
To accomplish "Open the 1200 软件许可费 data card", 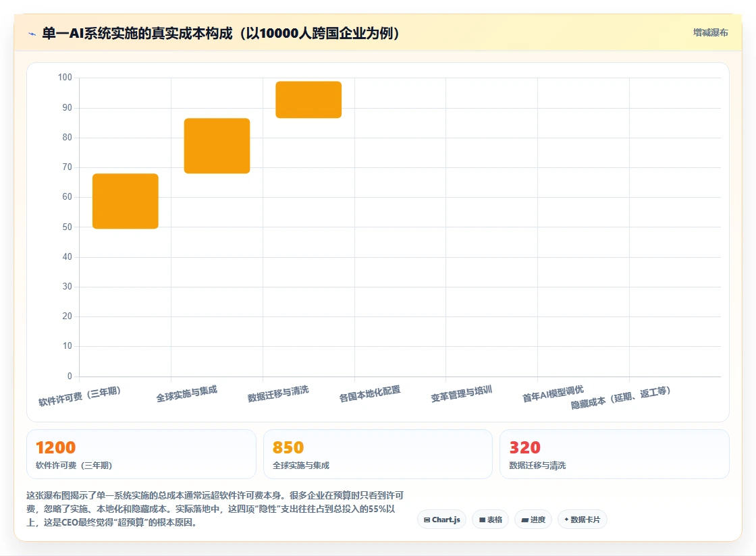I will click(x=141, y=454).
